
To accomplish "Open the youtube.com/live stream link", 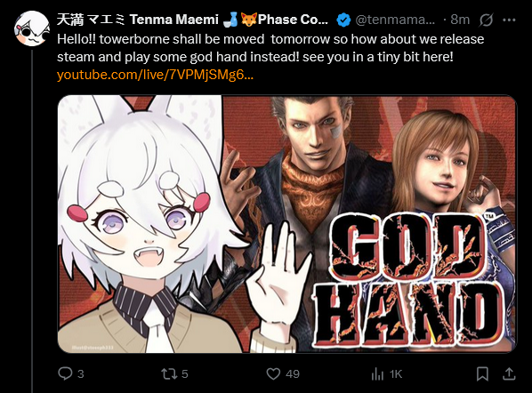I will coord(155,75).
